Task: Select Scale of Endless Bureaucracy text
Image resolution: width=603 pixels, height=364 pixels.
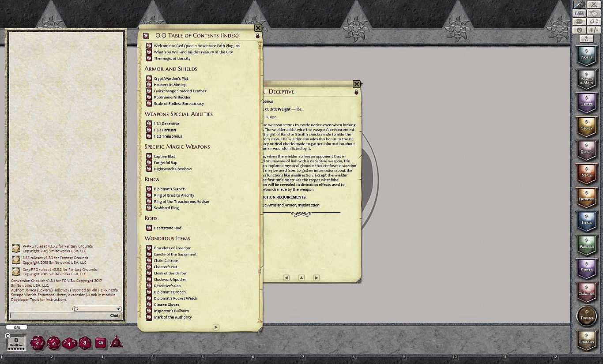Action: coord(179,104)
